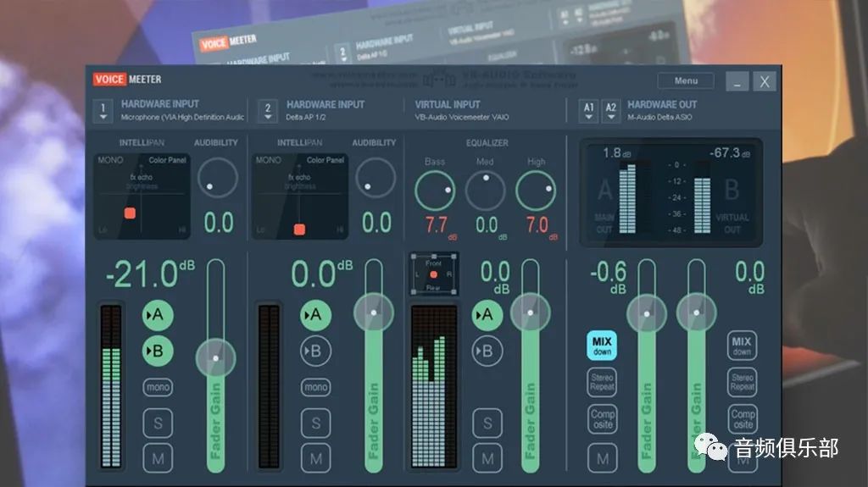This screenshot has width=868, height=487.
Task: Click audibility knob of hardware input 1
Action: [218, 178]
